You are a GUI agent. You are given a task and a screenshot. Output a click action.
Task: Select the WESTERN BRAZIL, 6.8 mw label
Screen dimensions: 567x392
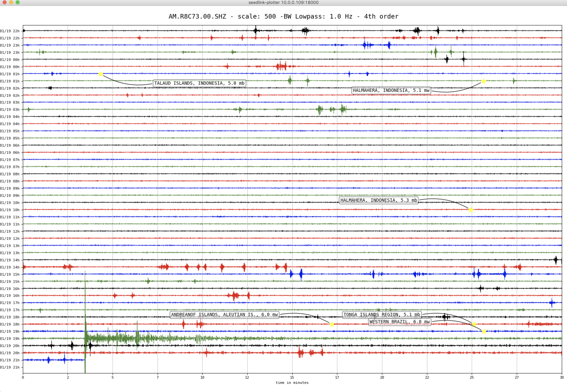(399, 322)
